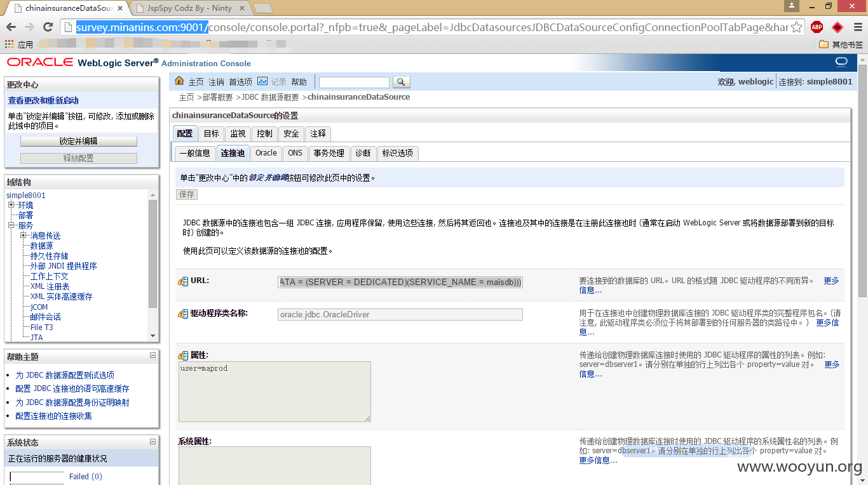Click 查看更改和重新启动 link
Screen dimensions: 868x485
pyautogui.click(x=43, y=100)
